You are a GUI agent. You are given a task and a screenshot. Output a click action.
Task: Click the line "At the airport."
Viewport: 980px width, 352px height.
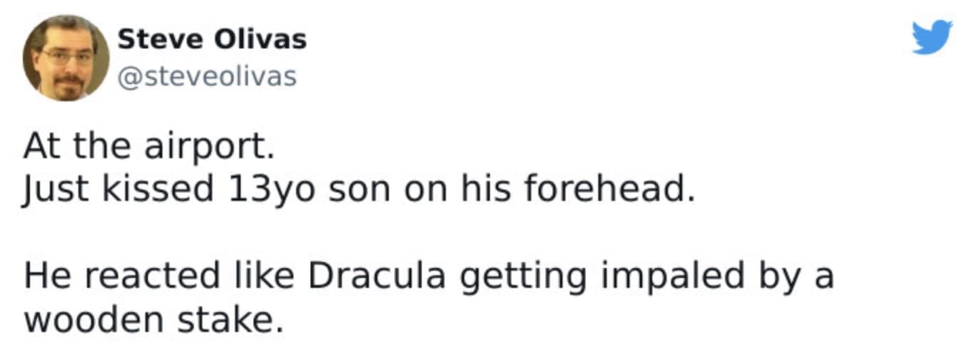click(148, 147)
